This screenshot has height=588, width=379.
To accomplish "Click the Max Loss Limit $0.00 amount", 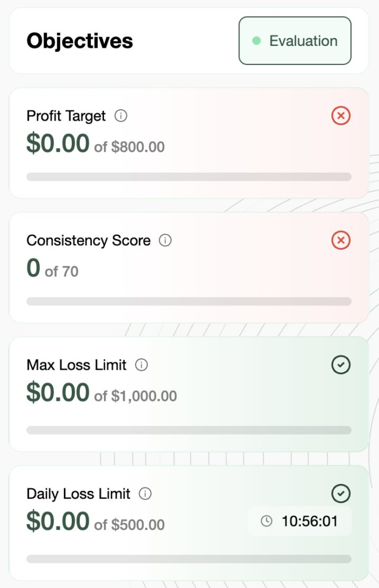I will coord(58,393).
